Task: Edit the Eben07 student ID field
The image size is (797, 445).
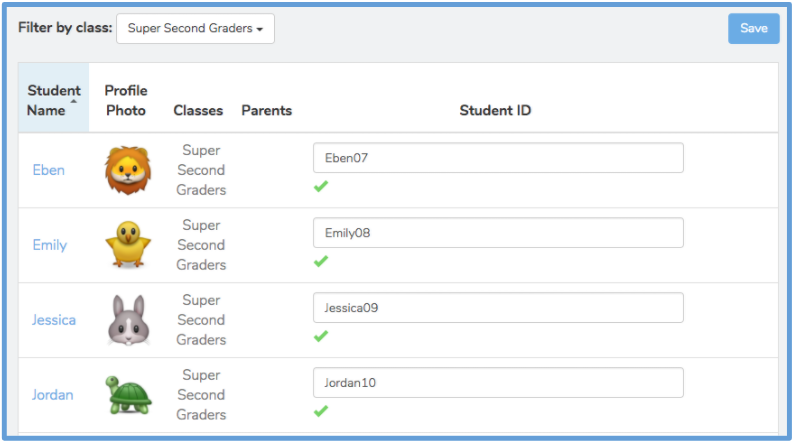Action: point(498,158)
